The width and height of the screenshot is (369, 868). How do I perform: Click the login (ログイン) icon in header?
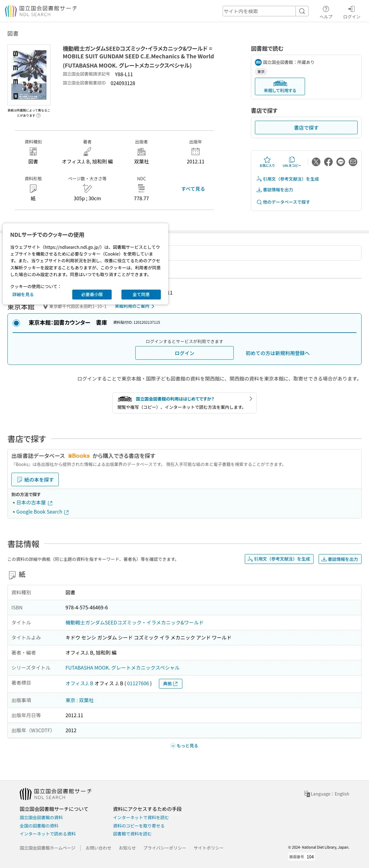click(351, 12)
